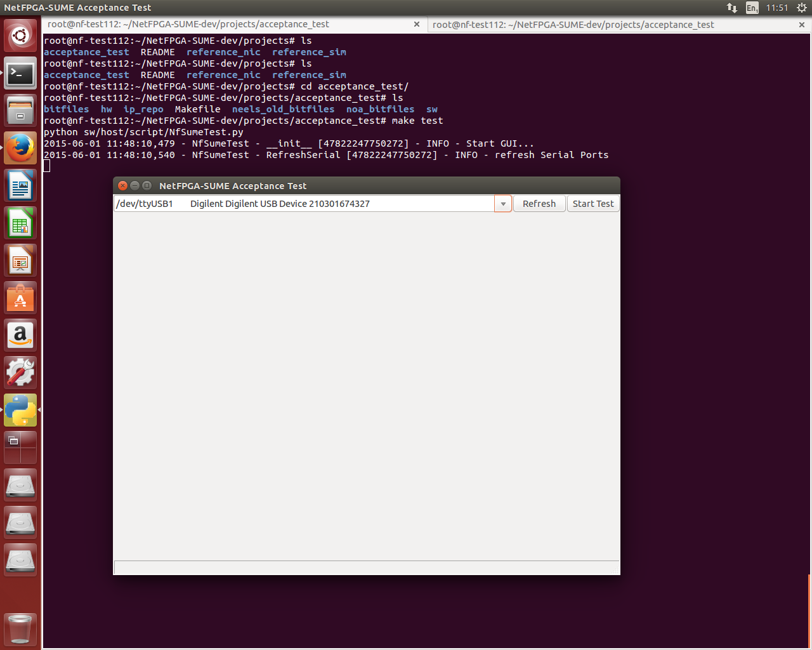
Task: Open the En keyboard layout indicator
Action: [752, 8]
